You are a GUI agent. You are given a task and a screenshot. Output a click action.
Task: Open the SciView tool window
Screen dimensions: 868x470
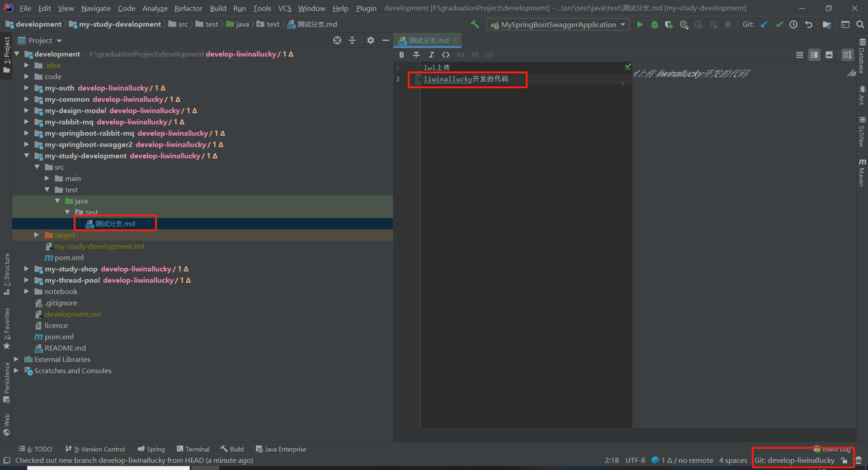(862, 132)
